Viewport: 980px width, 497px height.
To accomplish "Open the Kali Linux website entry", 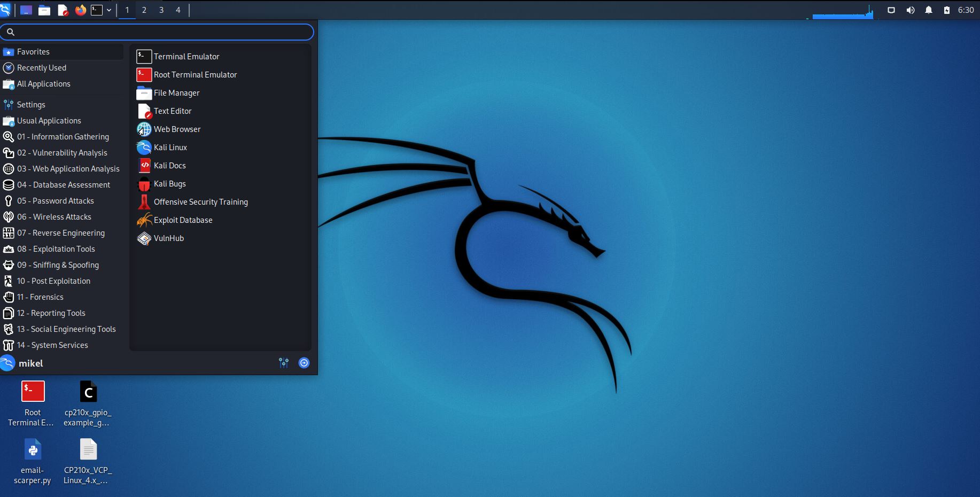I will click(220, 147).
